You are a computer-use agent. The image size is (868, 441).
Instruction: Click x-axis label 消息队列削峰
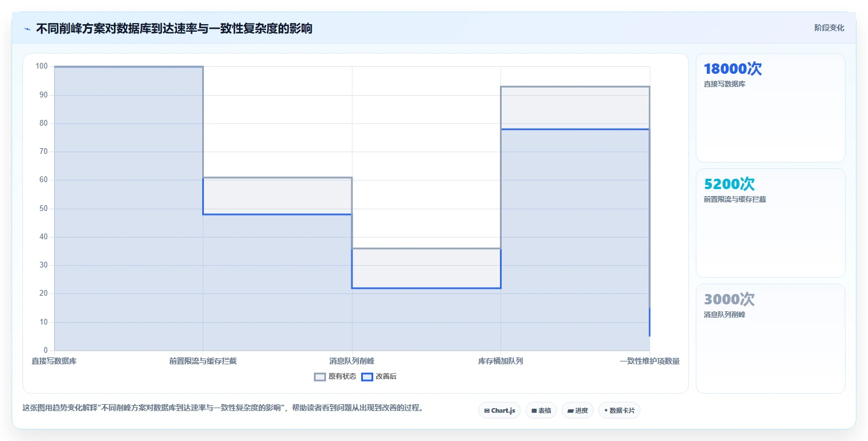coord(352,361)
